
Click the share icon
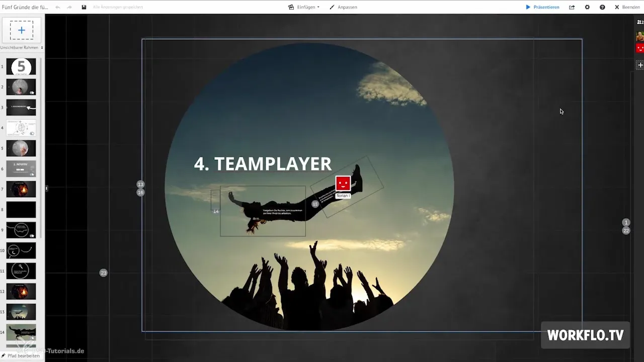click(x=572, y=8)
